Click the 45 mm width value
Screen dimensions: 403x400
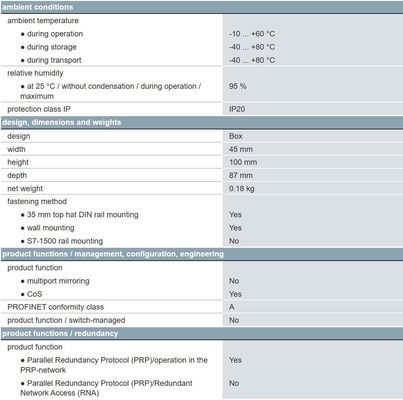pos(241,149)
